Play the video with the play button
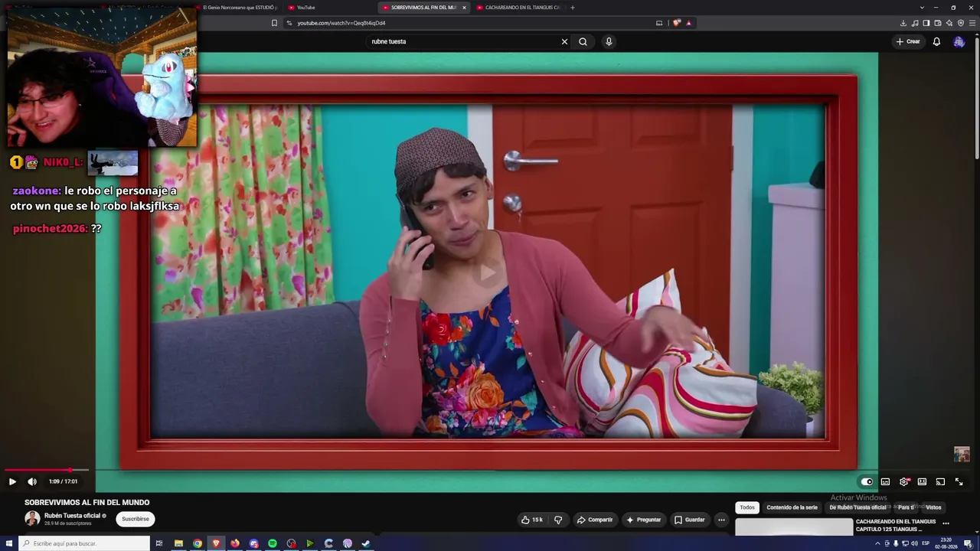The height and width of the screenshot is (551, 980). click(x=12, y=481)
